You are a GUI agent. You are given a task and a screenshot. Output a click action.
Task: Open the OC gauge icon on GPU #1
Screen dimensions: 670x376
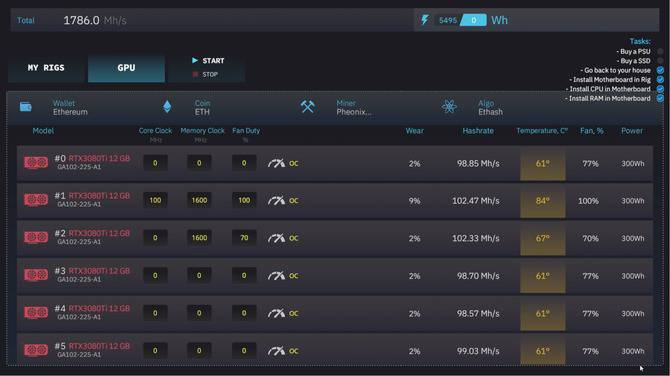pyautogui.click(x=276, y=200)
